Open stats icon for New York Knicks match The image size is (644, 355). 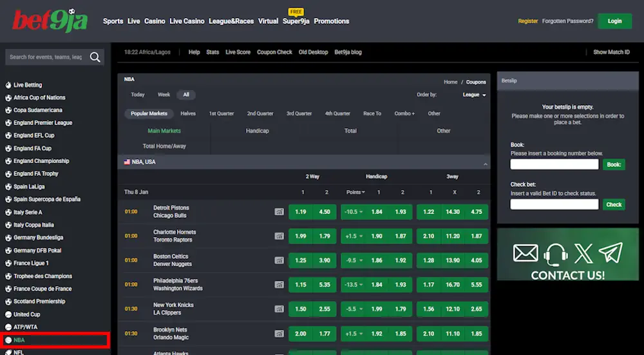coord(279,309)
